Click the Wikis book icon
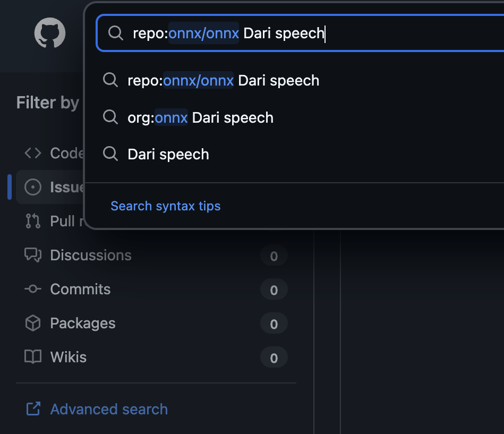This screenshot has height=434, width=504. coord(33,357)
